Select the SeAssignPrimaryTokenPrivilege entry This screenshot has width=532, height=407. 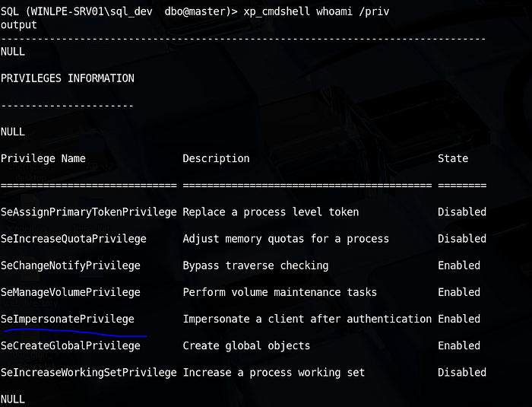pos(89,212)
